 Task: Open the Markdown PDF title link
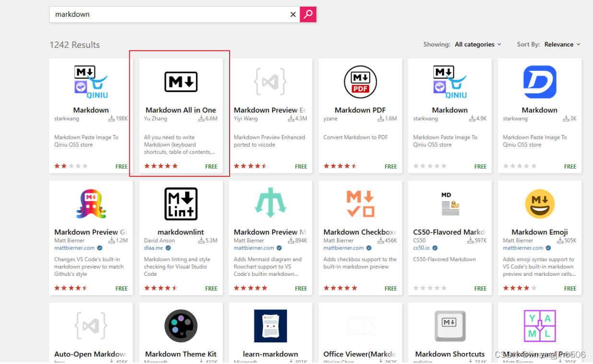coord(360,110)
